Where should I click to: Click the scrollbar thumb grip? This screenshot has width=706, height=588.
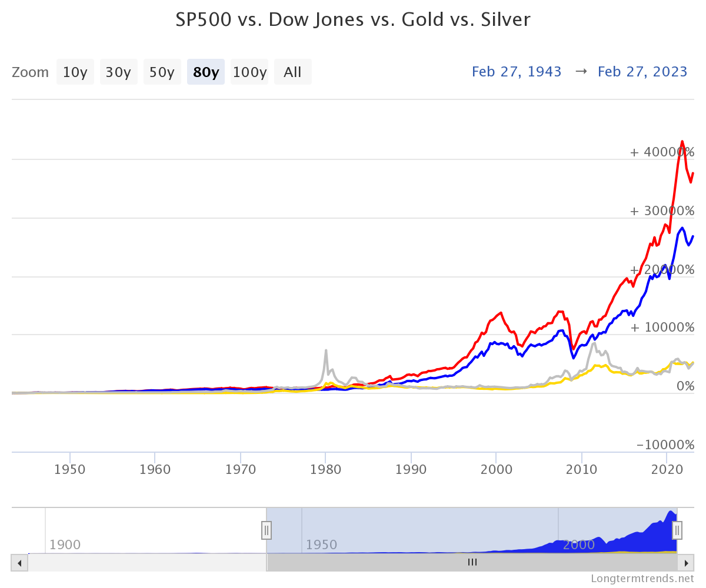tap(472, 562)
